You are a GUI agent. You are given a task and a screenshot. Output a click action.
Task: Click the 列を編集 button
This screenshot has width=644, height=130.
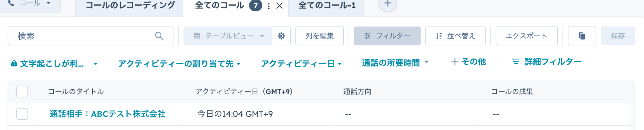coord(319,36)
